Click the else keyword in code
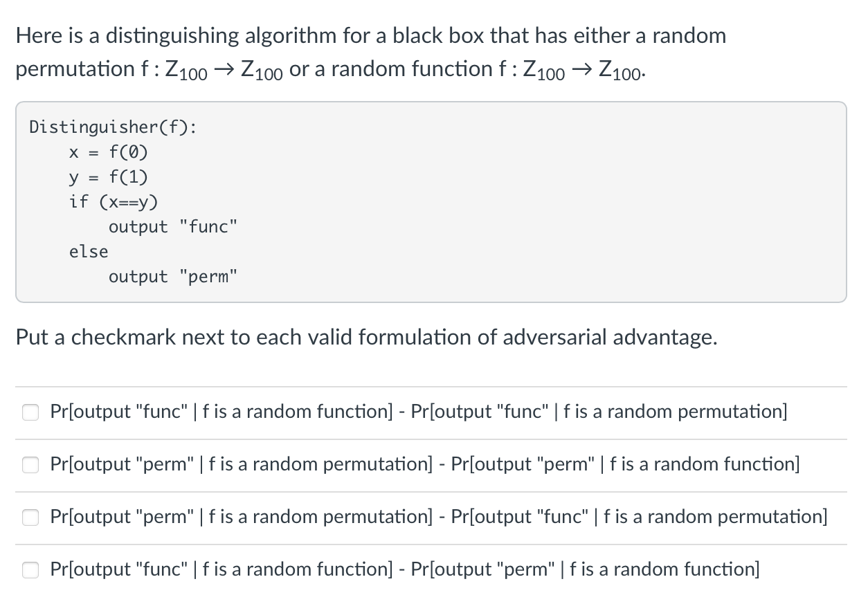The height and width of the screenshot is (595, 868). pos(88,251)
